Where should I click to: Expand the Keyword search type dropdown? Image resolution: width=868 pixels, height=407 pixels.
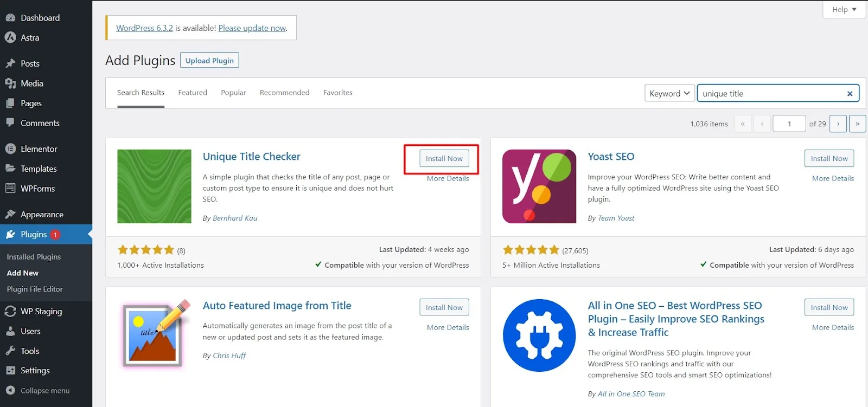tap(669, 93)
